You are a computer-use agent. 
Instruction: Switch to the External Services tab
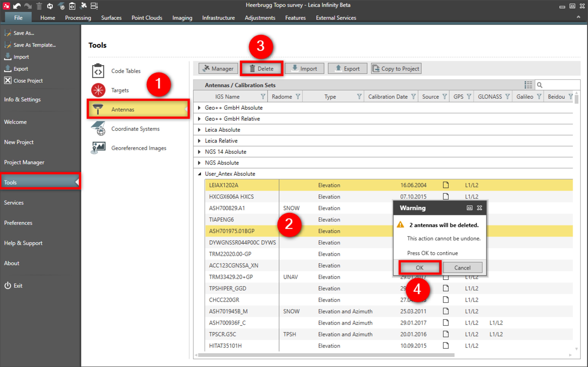[336, 18]
